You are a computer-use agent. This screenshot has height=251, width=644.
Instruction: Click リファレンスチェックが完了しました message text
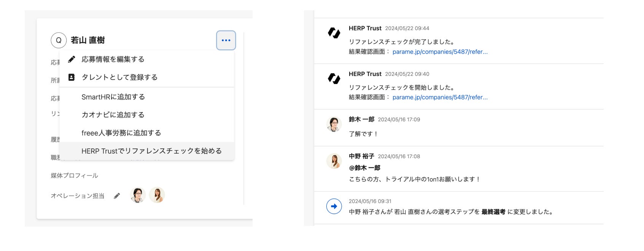tap(402, 42)
